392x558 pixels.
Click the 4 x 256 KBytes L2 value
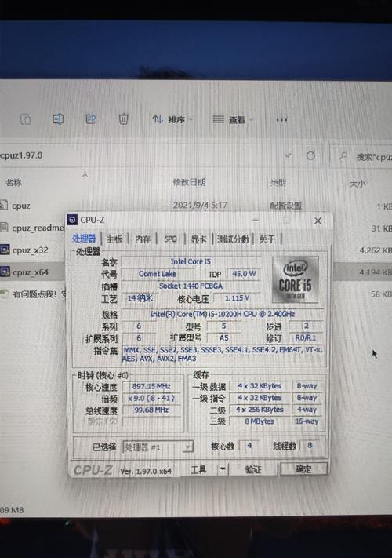pos(260,410)
